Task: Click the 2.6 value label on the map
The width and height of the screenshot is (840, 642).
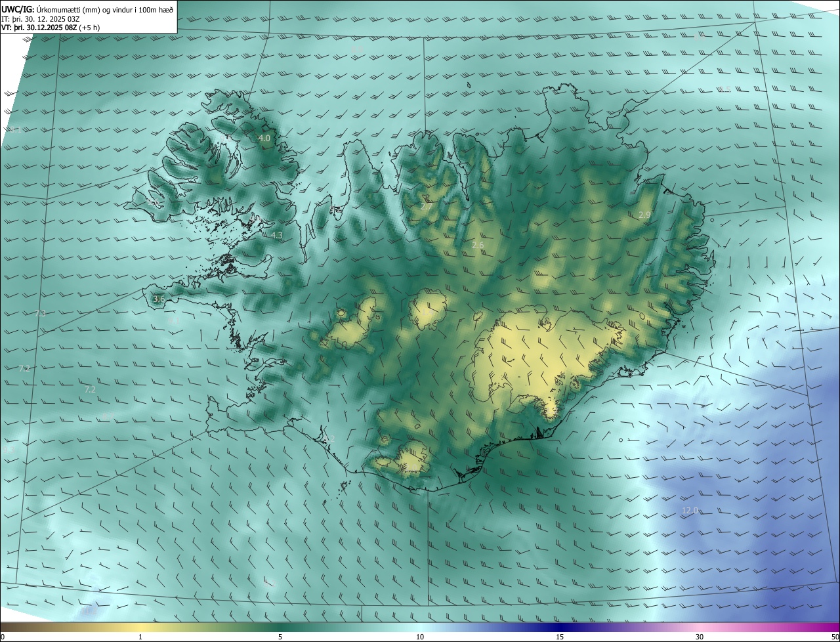Action: 478,245
